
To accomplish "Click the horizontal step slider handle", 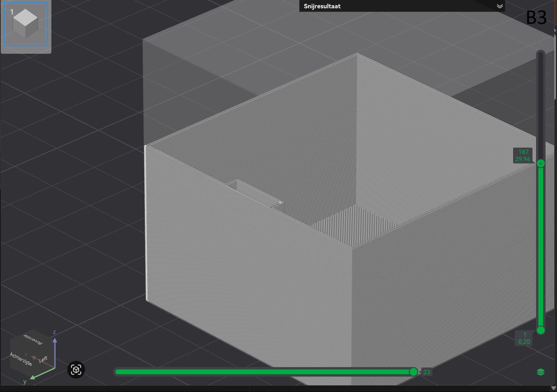I will 413,371.
